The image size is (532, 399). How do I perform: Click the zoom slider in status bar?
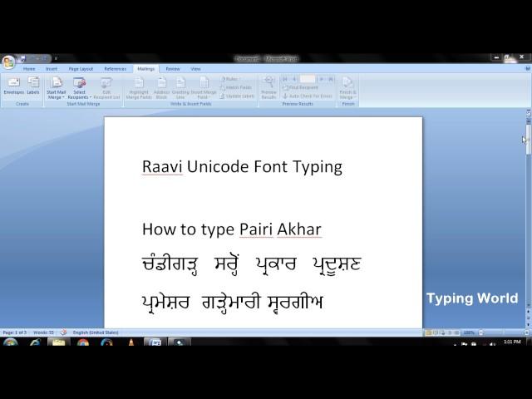504,332
